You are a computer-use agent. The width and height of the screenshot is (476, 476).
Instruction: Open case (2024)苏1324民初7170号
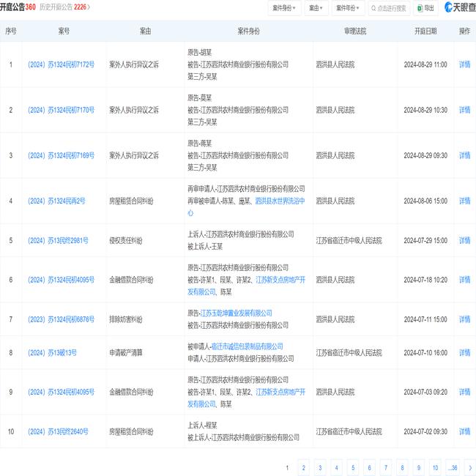click(61, 110)
